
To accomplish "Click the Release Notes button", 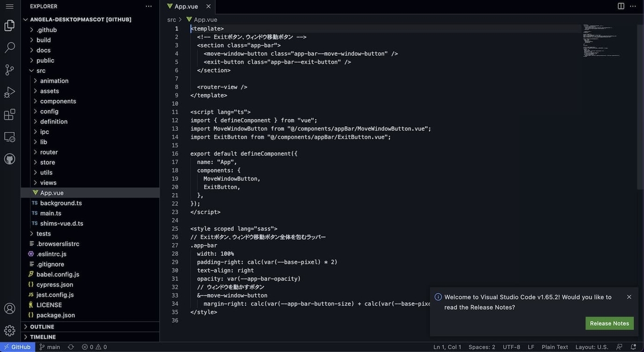I will (x=609, y=323).
